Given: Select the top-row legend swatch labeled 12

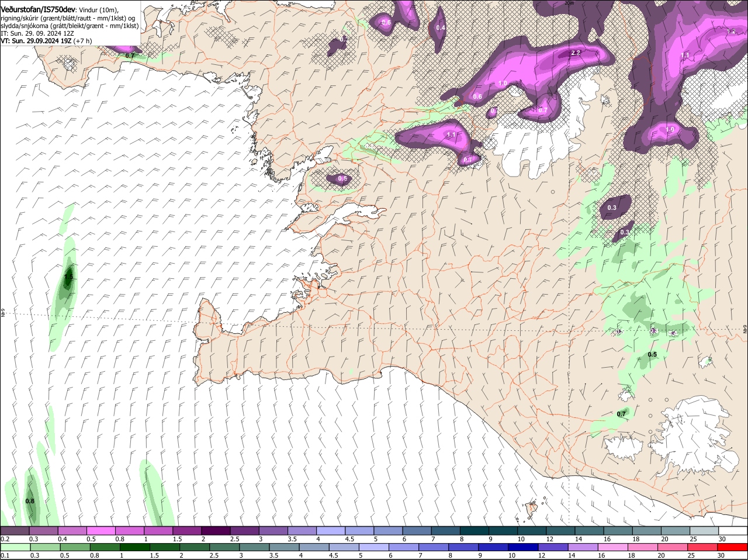Looking at the screenshot, I should [x=562, y=530].
